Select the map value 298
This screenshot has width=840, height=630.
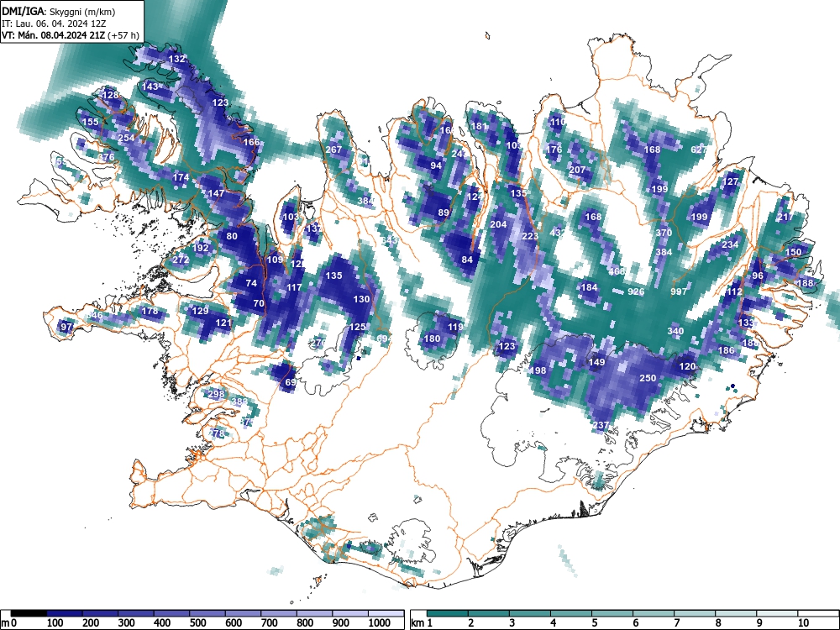point(216,394)
